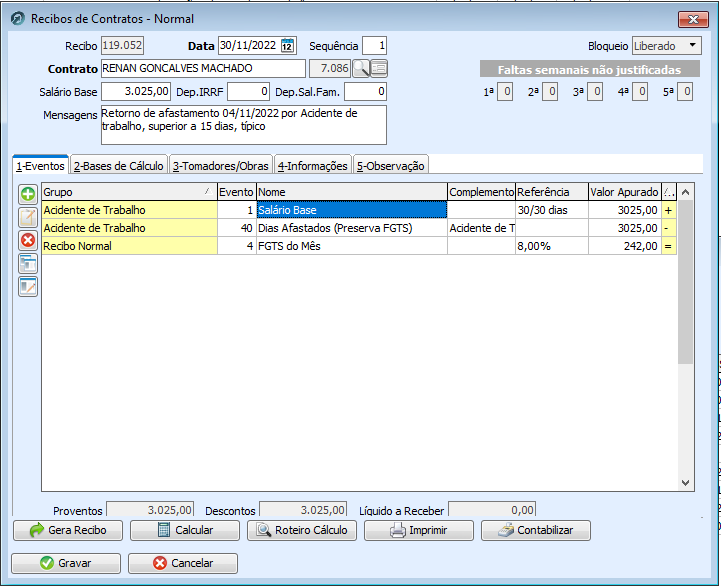
Task: Select Dias Afastados (Preserva FGTS) row
Action: 359,228
